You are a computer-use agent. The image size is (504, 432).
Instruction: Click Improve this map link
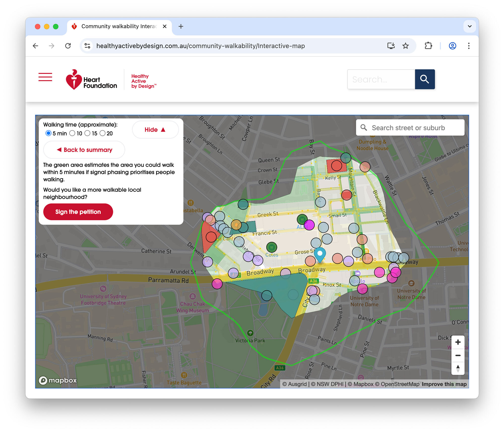444,384
